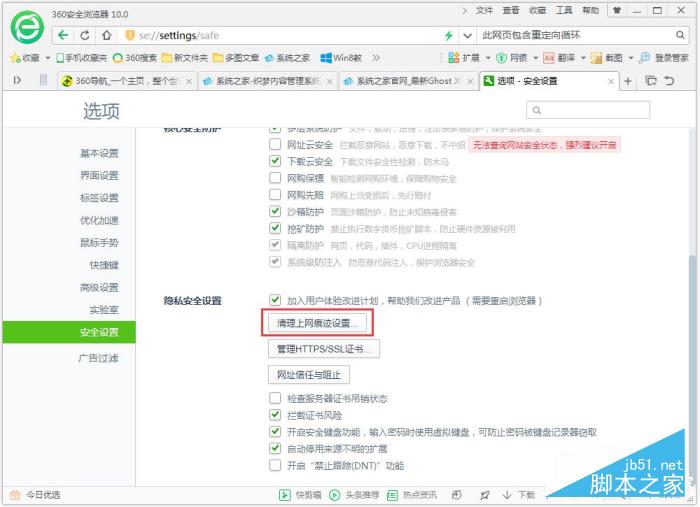
Task: Click the 管理HTTPS/SSL证书 button
Action: point(324,349)
